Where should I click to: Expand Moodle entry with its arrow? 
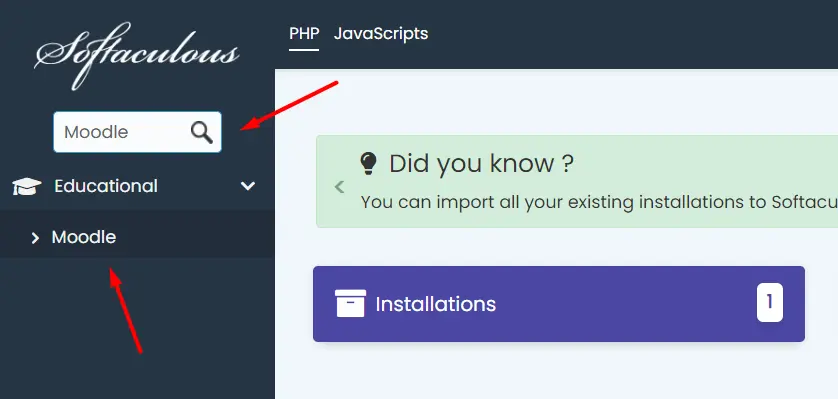tap(35, 238)
